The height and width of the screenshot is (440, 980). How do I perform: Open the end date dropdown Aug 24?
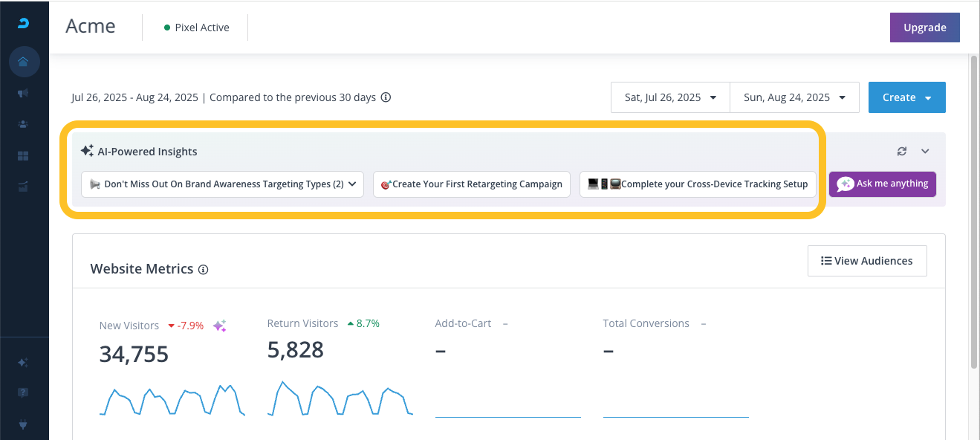[794, 97]
